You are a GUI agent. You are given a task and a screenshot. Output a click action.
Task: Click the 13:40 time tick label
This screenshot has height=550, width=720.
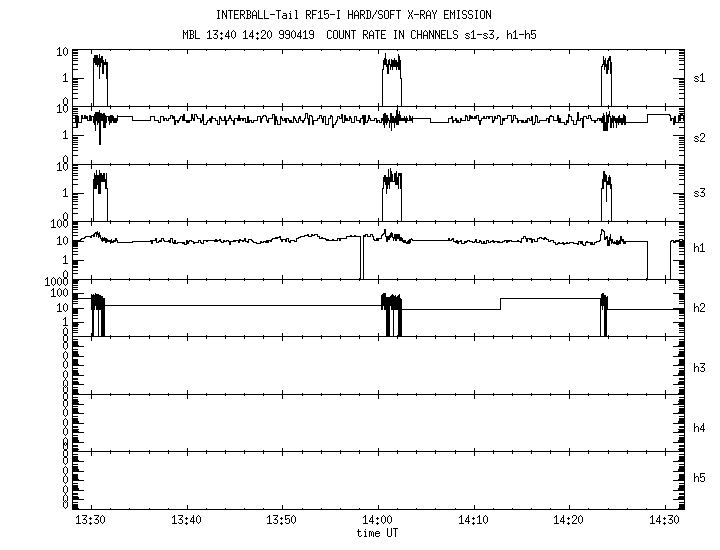pos(187,521)
